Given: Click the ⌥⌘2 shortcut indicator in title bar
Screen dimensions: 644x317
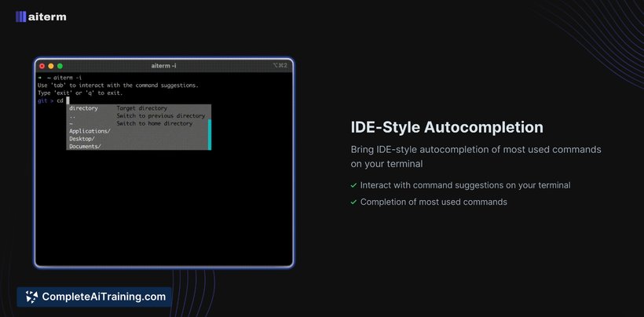Looking at the screenshot, I should tap(280, 66).
